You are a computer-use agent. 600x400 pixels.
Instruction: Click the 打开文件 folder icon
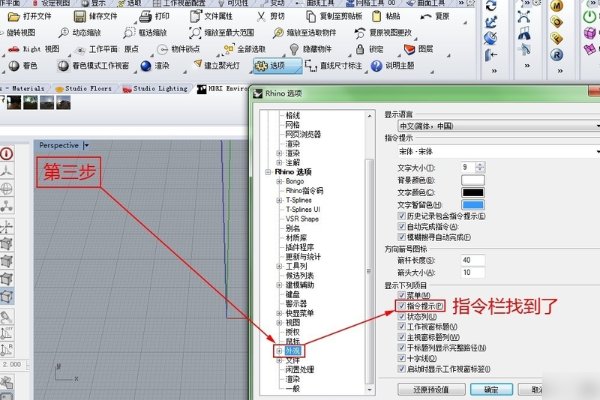(x=14, y=16)
